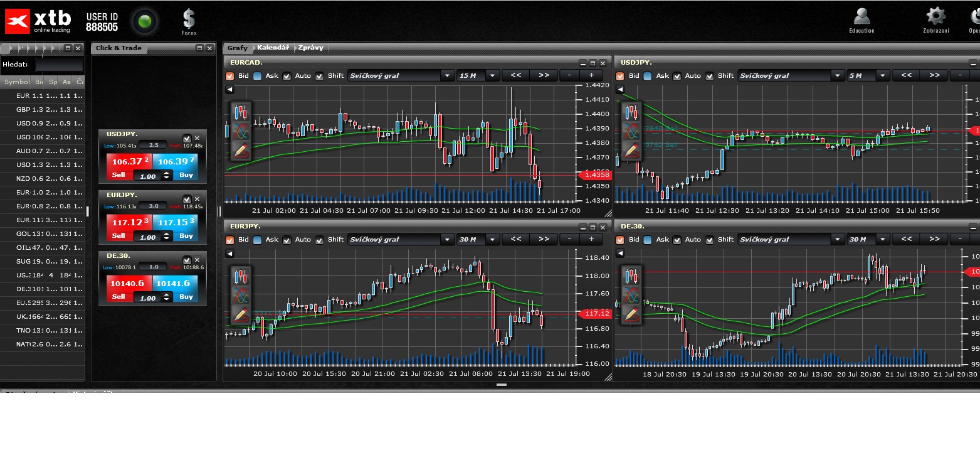The height and width of the screenshot is (460, 980).
Task: Switch to the Zprávy tab
Action: click(311, 48)
